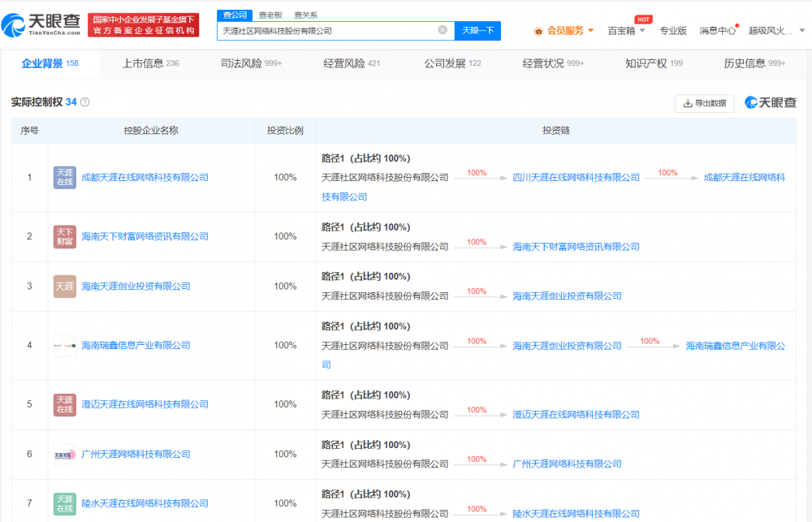812x522 pixels.
Task: Open 海南天下财富网络资讯有限公司 in investment chain
Action: point(576,247)
